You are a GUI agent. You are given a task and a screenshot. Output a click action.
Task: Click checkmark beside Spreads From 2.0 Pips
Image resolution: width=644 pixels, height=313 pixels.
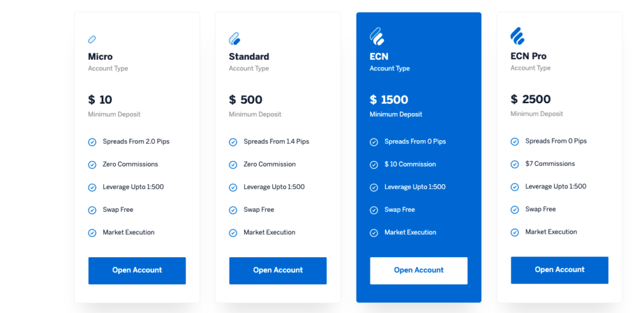click(92, 142)
